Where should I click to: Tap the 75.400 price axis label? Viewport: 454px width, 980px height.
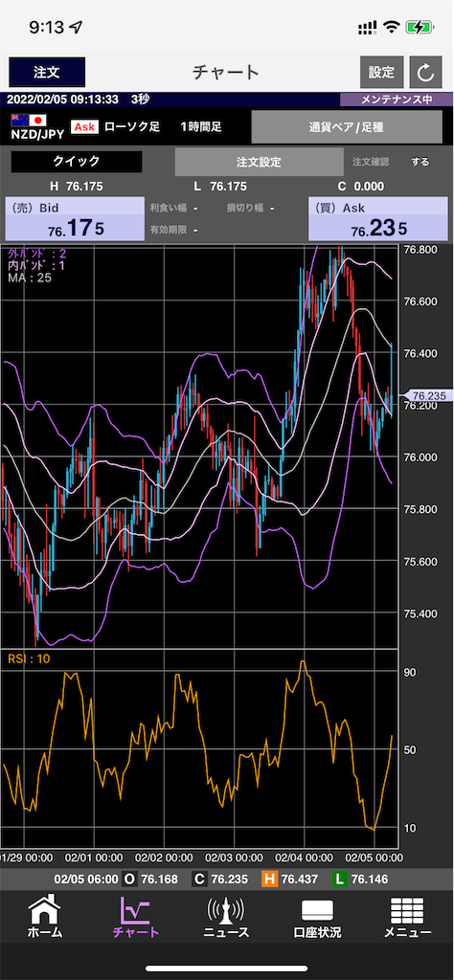pos(420,613)
